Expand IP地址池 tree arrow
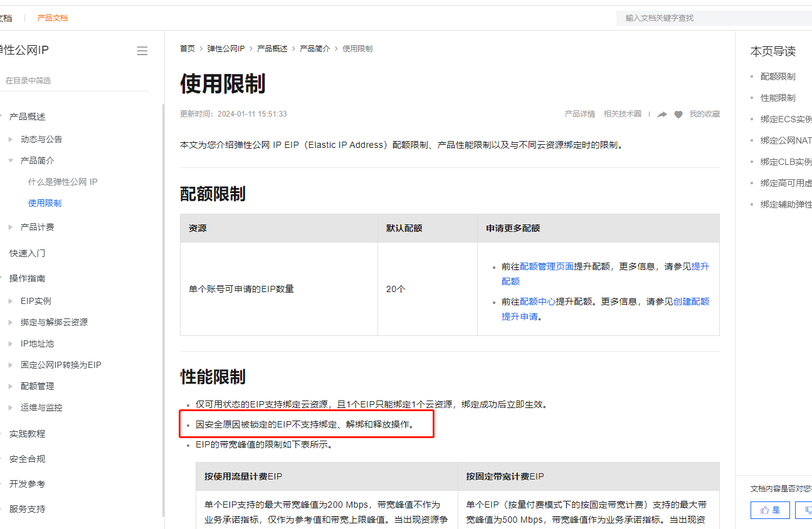 click(11, 343)
